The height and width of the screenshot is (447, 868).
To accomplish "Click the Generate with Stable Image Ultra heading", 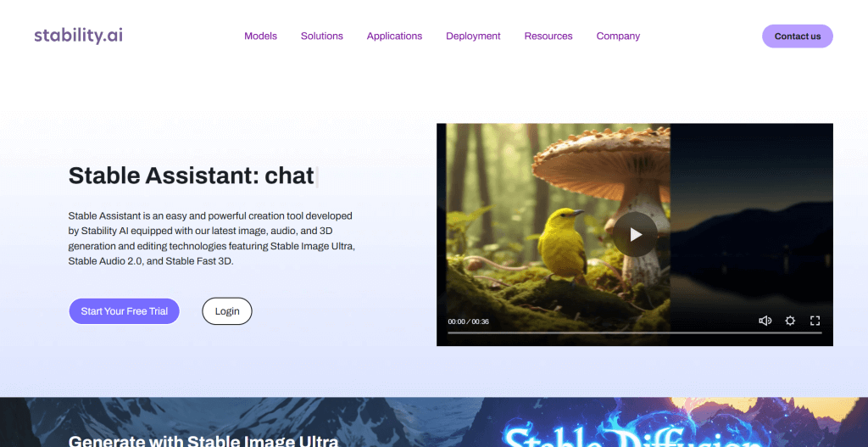I will (203, 440).
